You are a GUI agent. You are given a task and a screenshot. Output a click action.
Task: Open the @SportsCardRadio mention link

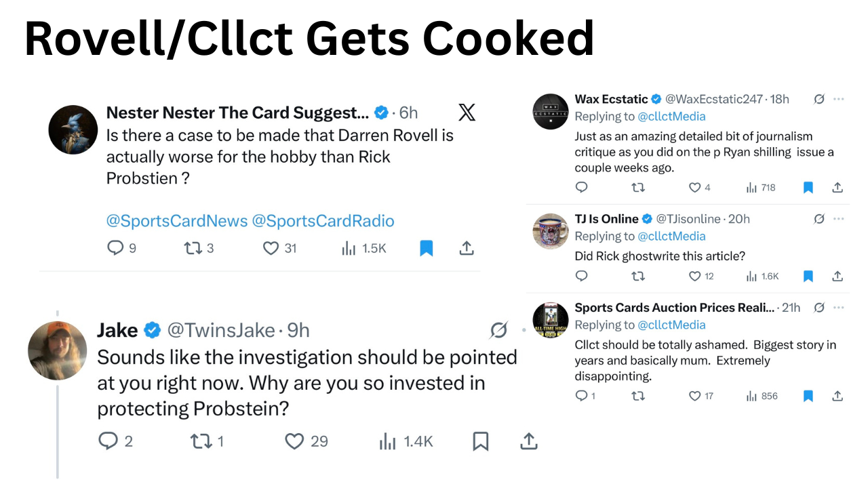pyautogui.click(x=323, y=221)
